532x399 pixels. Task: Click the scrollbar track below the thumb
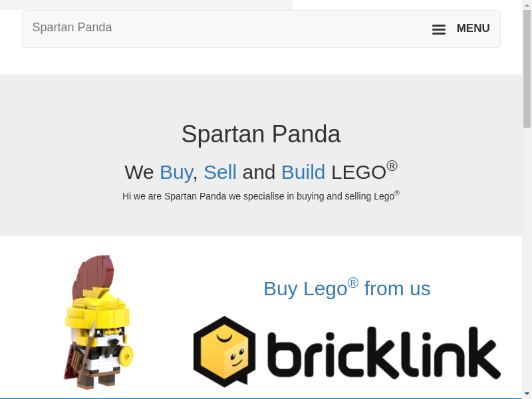(527, 258)
